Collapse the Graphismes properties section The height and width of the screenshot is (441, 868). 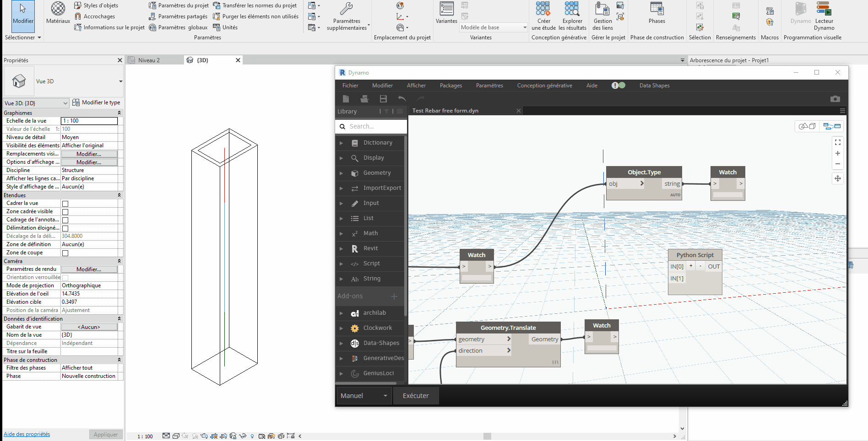(119, 113)
